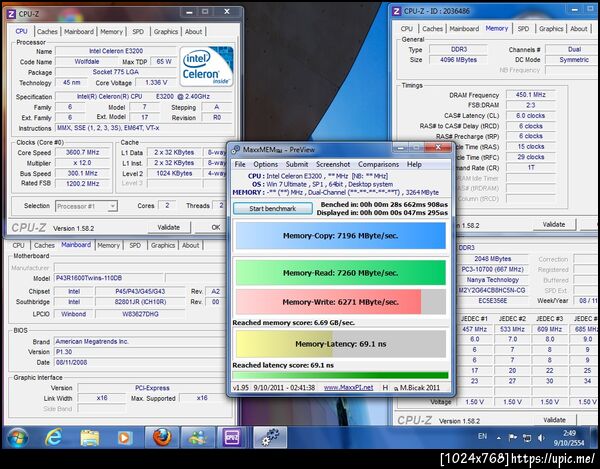Open the Processor #1 selection dropdown

(86, 206)
